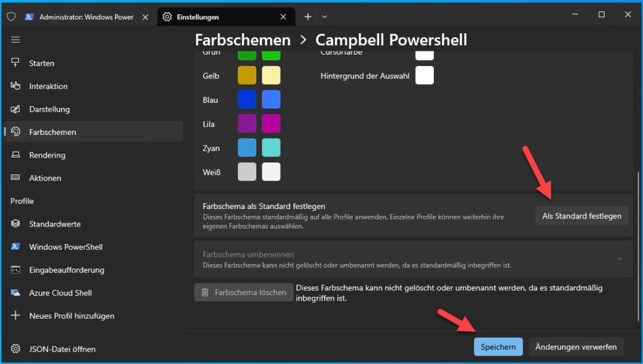Open the bright Lila color swatch
This screenshot has height=364, width=643.
[x=271, y=124]
